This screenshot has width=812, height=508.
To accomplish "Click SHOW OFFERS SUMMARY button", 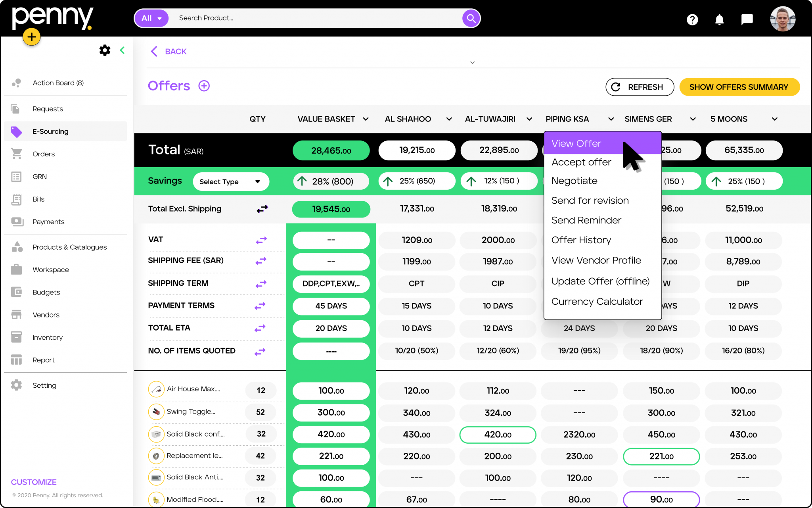I will 739,87.
